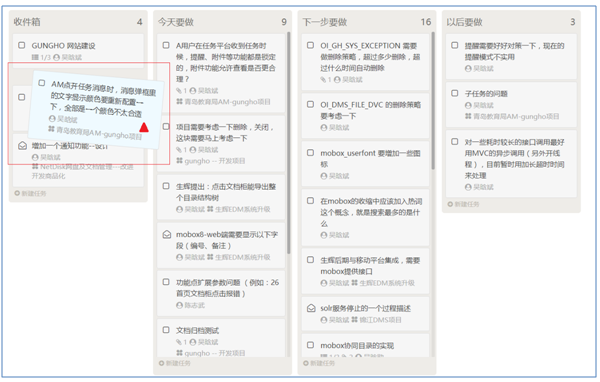This screenshot has height=382, width=600.
Task: Click envelope icon on solr服务停止 task
Action: [311, 308]
